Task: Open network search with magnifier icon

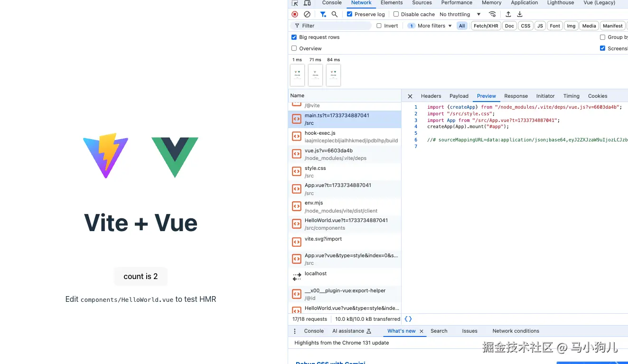Action: [x=335, y=14]
